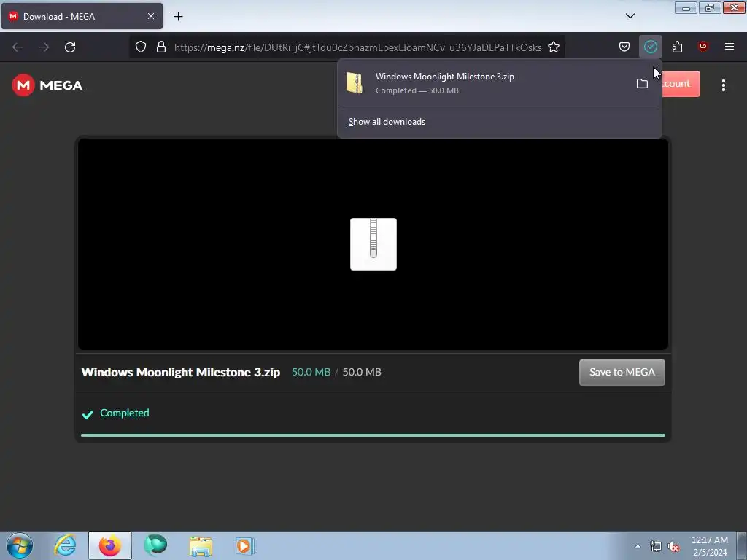Open Windows Explorer from taskbar
Screen dimensions: 747x560
pos(201,545)
